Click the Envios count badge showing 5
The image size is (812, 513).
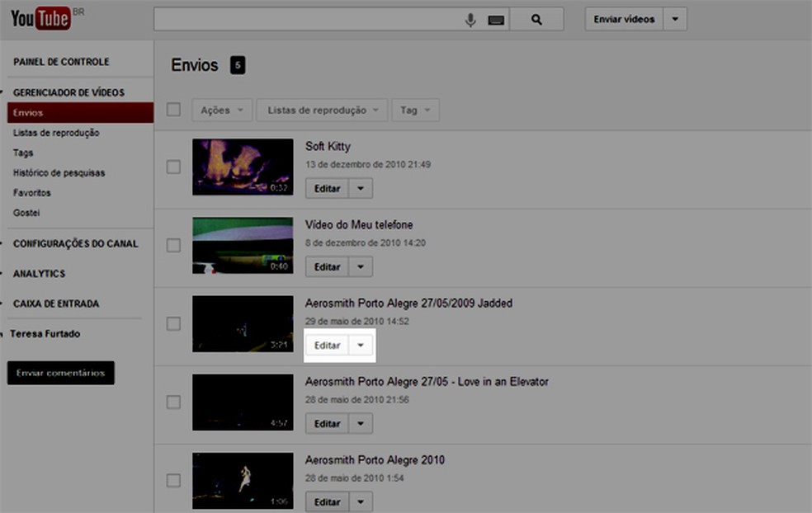point(238,65)
